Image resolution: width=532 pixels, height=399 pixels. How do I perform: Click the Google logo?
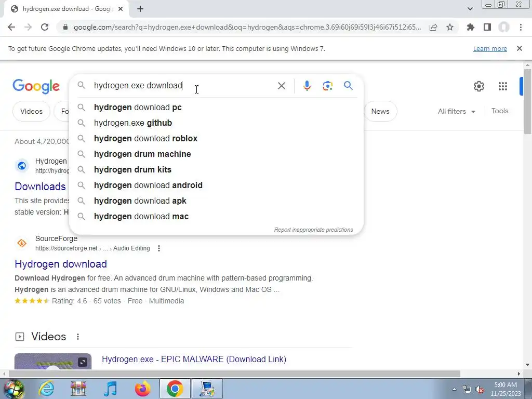(x=36, y=87)
